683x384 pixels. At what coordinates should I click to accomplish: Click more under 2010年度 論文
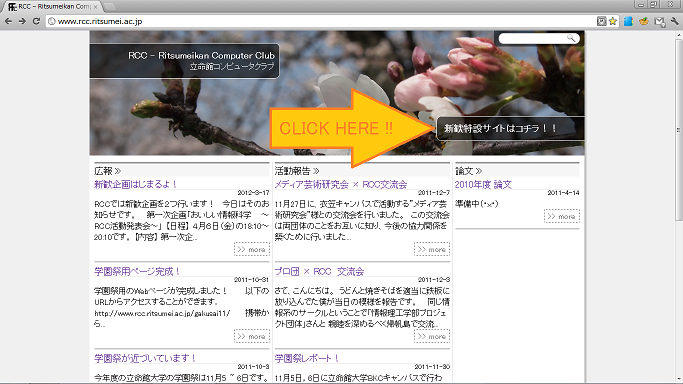[x=562, y=216]
